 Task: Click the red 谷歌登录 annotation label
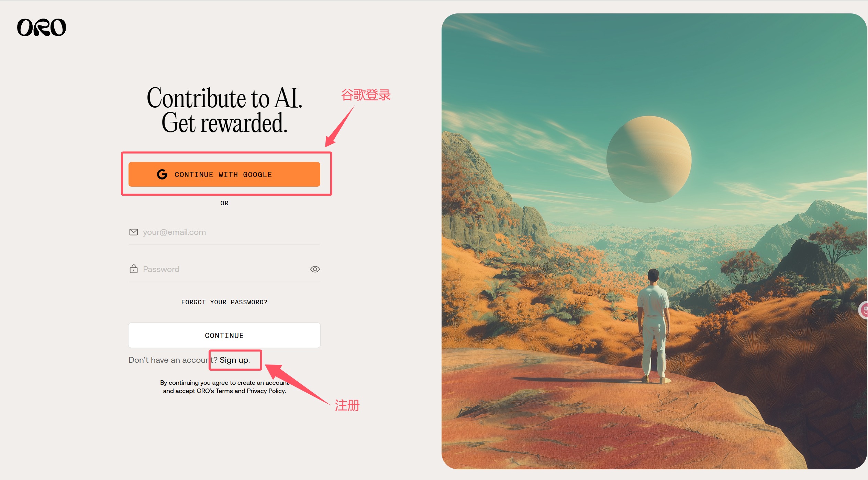[366, 95]
